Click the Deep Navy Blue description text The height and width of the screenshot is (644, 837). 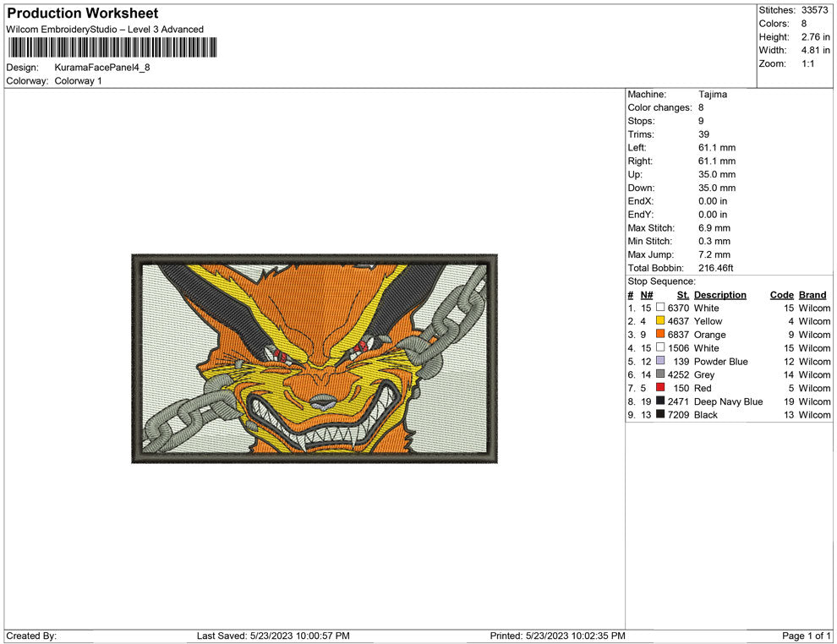click(728, 401)
